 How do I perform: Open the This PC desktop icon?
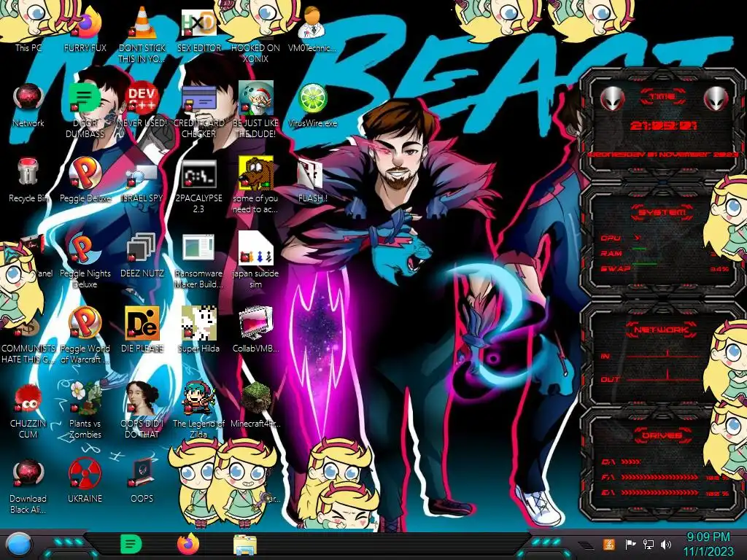coord(28,29)
